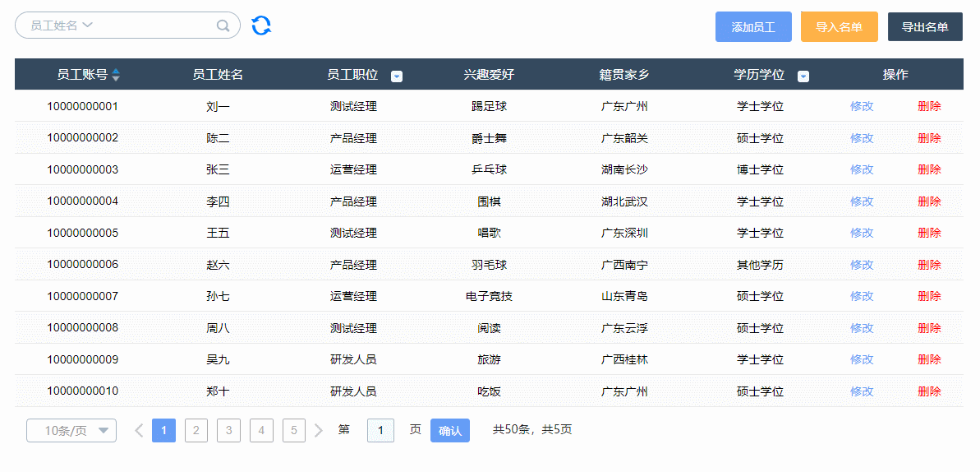Click 删除 for employee 郑十
The width and height of the screenshot is (980, 472).
pyautogui.click(x=929, y=392)
